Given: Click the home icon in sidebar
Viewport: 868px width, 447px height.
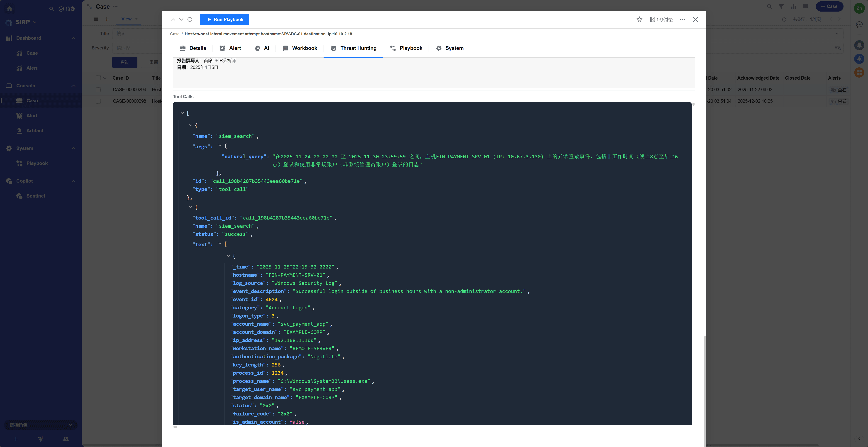Looking at the screenshot, I should pos(10,9).
